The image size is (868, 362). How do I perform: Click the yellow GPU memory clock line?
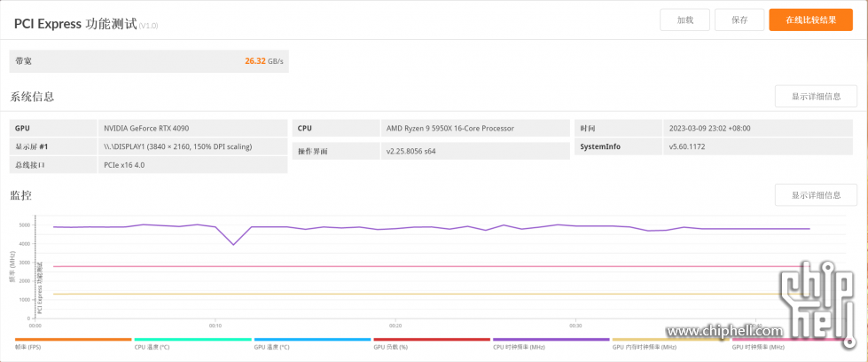[x=432, y=295]
